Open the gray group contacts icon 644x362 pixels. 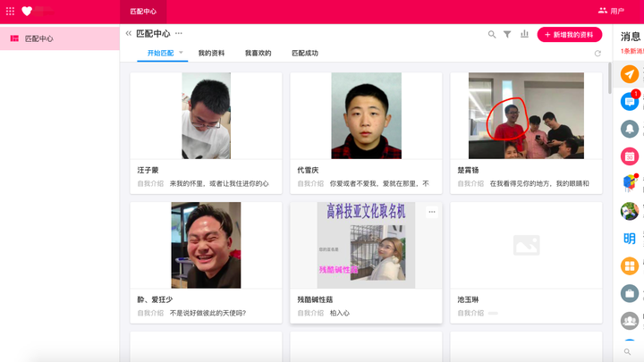point(629,321)
